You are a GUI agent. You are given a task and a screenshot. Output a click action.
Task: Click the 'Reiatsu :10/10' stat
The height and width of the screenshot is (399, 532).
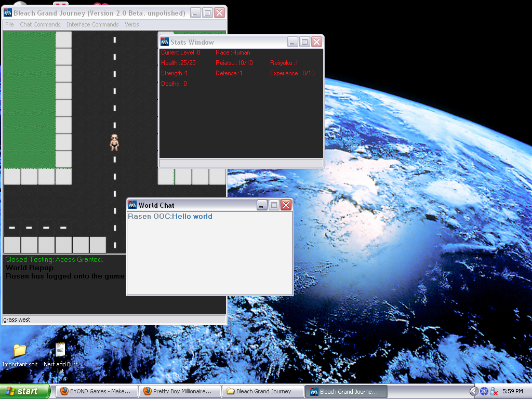tap(234, 63)
